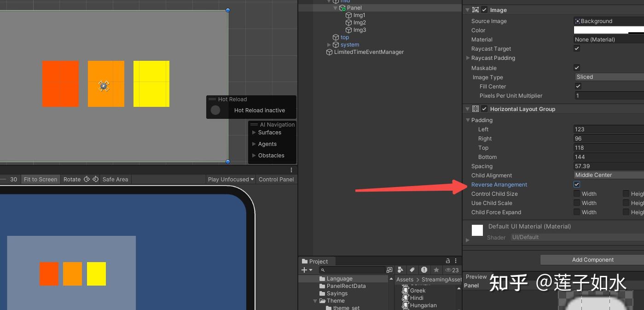
Task: Click the Spacing value field
Action: [609, 166]
